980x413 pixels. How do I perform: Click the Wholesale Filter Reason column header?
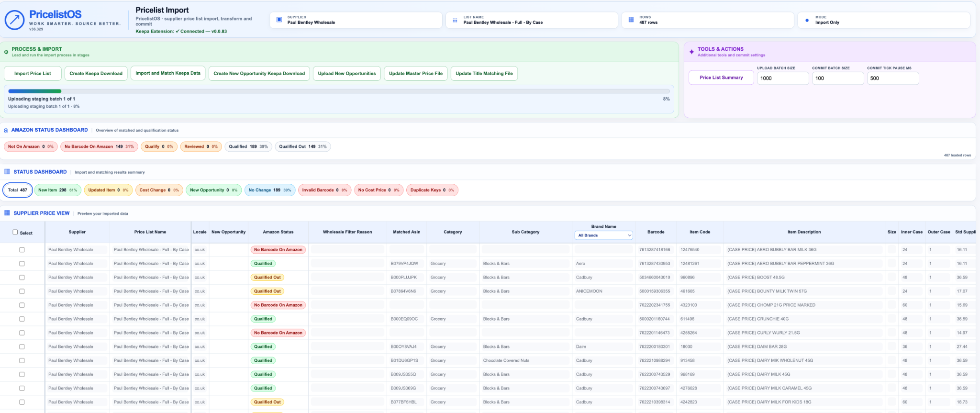click(347, 232)
